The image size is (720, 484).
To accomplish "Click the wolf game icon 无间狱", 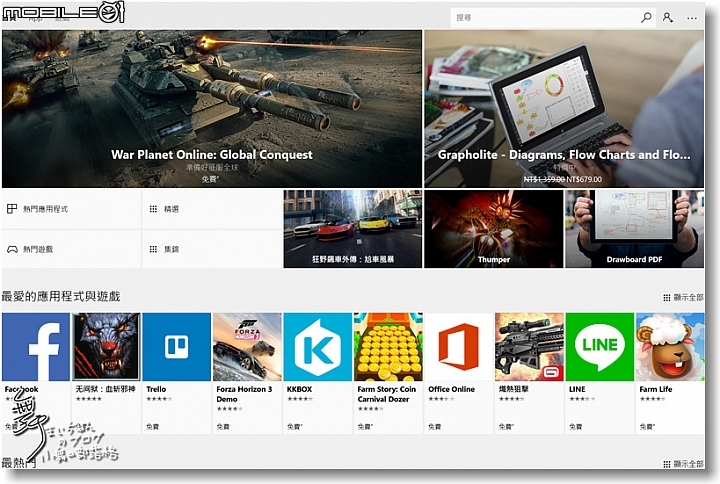I will (106, 347).
